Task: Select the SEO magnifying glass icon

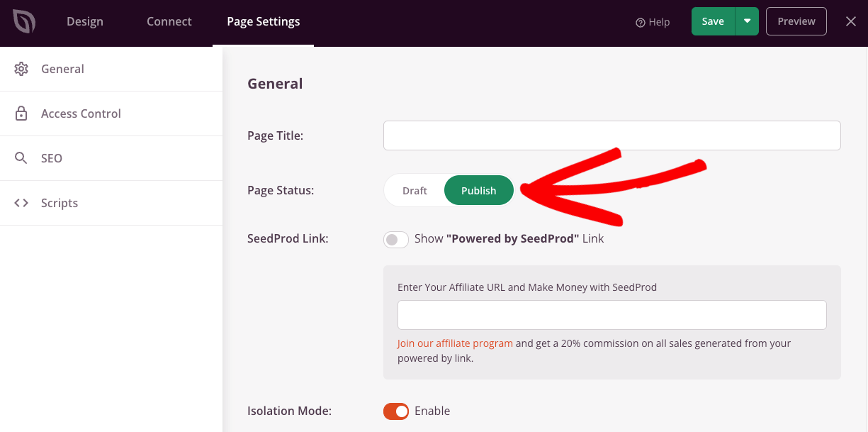Action: (x=21, y=157)
